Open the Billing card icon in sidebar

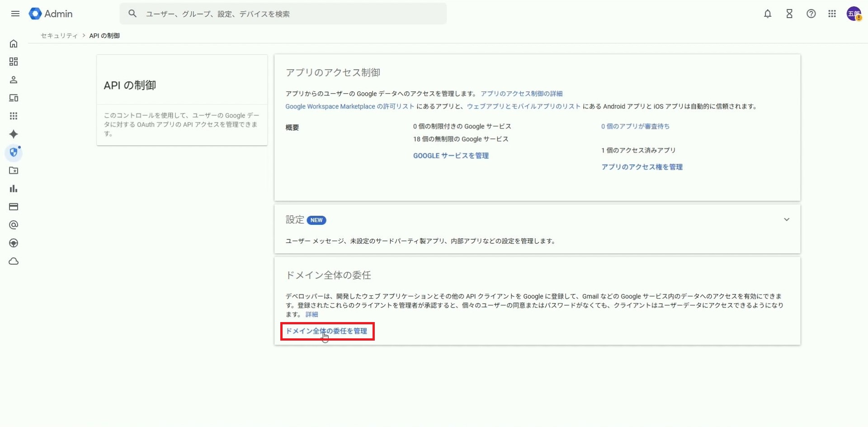click(14, 207)
